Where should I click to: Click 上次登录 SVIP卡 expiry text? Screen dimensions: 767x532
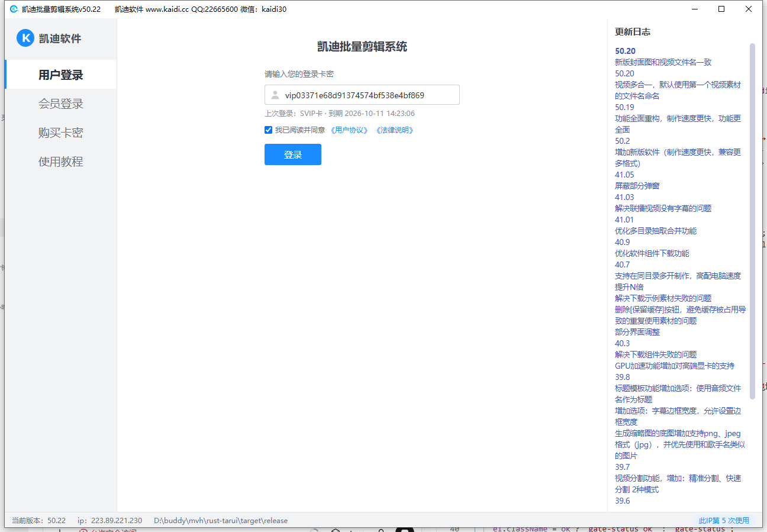[340, 114]
